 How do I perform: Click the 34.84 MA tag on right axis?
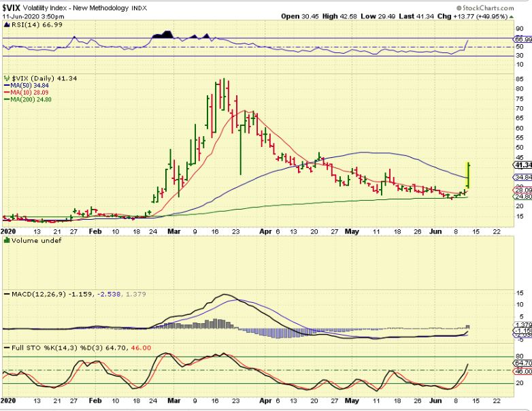point(523,177)
